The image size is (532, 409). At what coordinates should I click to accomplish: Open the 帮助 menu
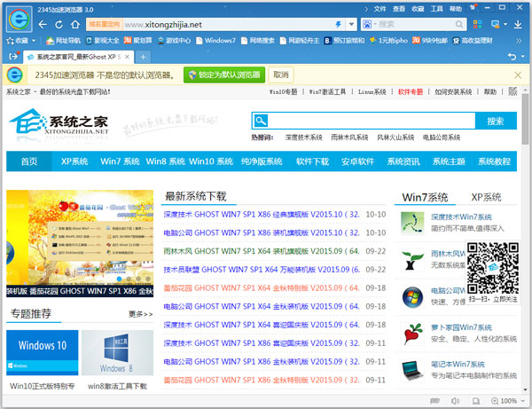456,9
